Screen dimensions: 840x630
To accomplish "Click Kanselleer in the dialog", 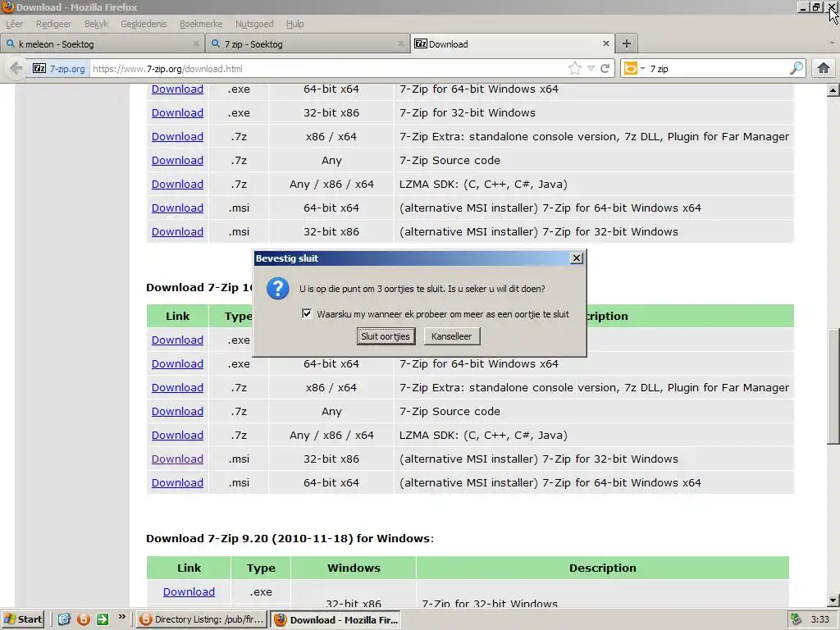I will tap(452, 336).
